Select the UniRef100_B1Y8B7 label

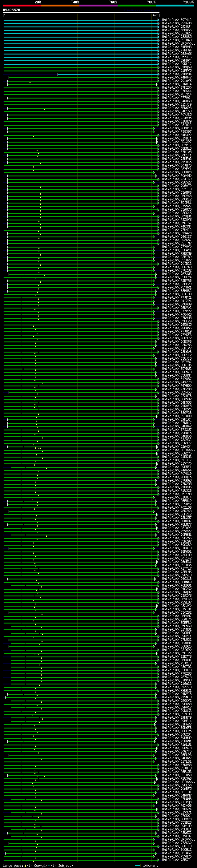point(177,379)
